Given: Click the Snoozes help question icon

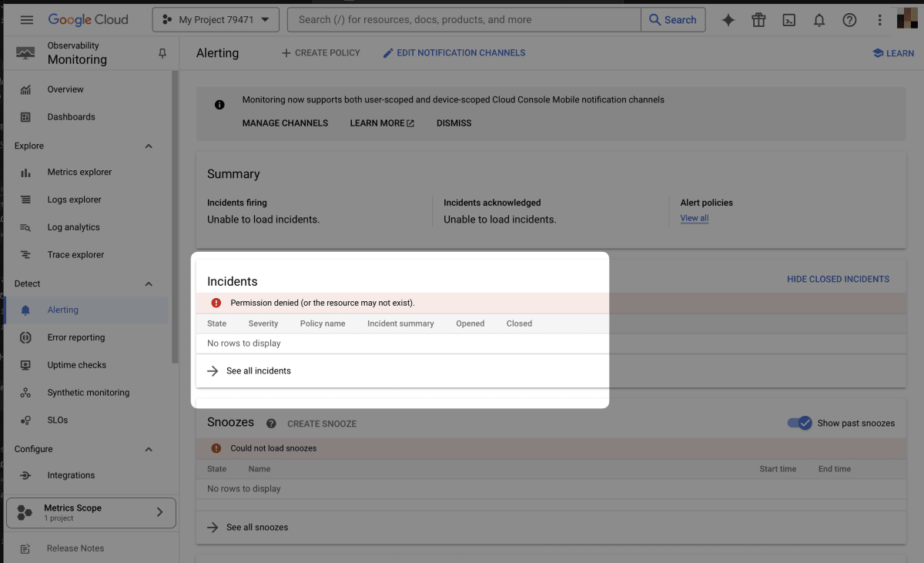Looking at the screenshot, I should [x=271, y=424].
